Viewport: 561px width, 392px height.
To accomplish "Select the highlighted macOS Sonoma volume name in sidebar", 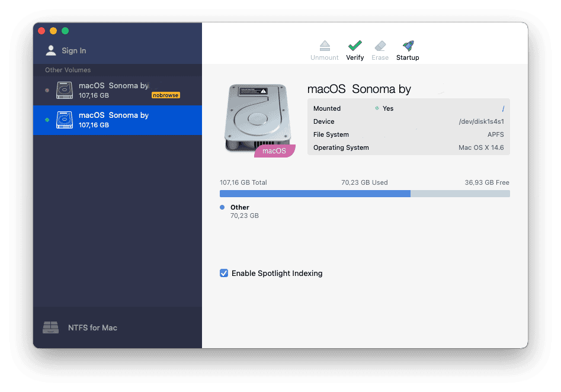I will (113, 115).
